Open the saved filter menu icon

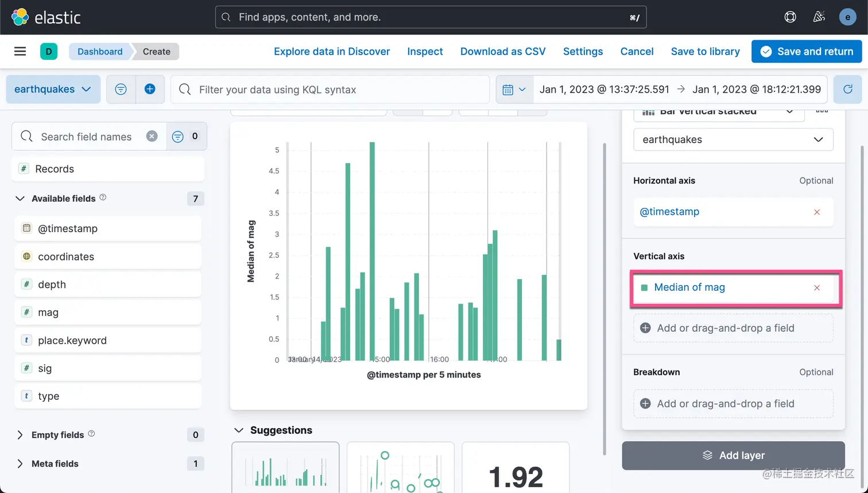tap(121, 89)
